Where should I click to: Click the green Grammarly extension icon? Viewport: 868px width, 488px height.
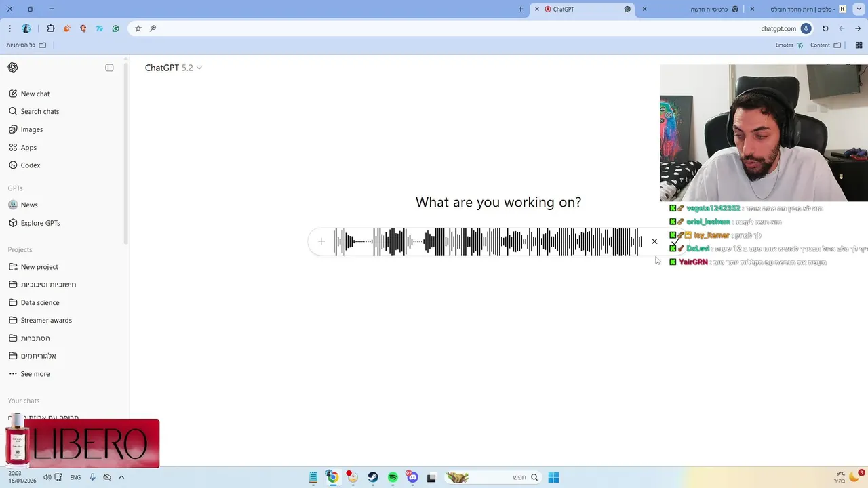click(116, 28)
